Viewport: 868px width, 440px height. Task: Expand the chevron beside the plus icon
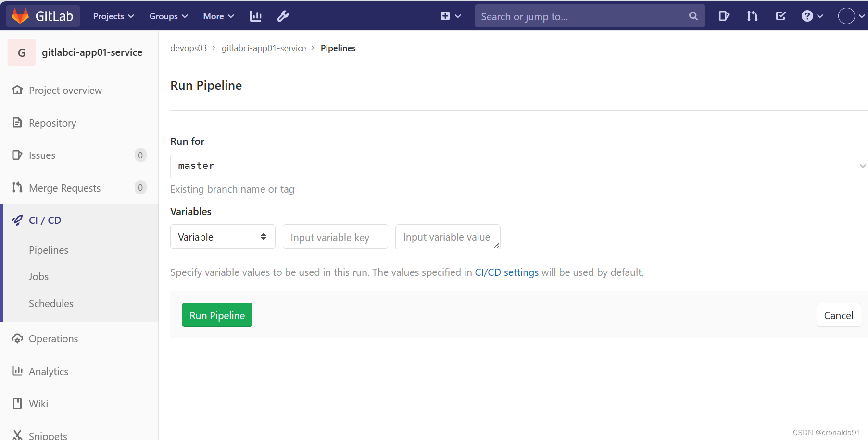[x=458, y=16]
